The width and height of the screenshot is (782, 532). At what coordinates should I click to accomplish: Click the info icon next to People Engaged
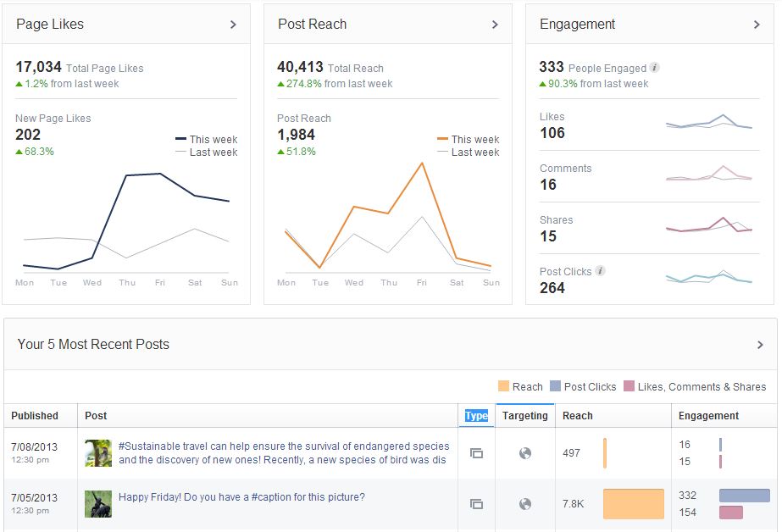[654, 67]
